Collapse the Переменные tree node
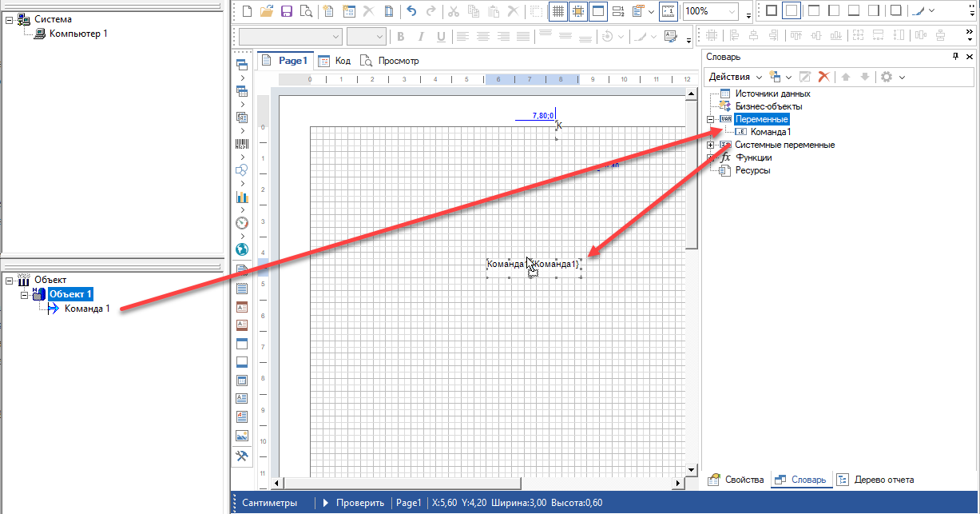Screen dimensions: 980x514 coord(711,119)
